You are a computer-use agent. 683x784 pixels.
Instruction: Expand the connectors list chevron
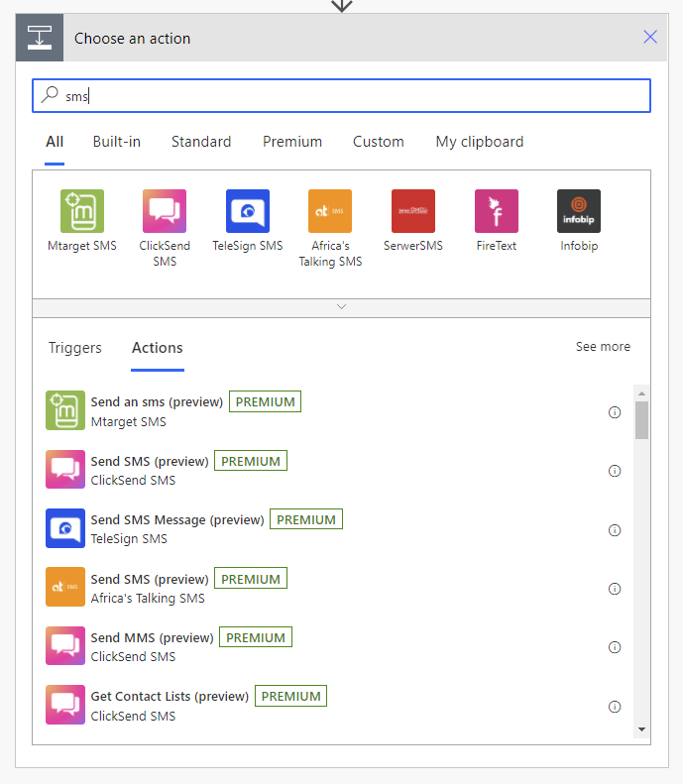(341, 307)
